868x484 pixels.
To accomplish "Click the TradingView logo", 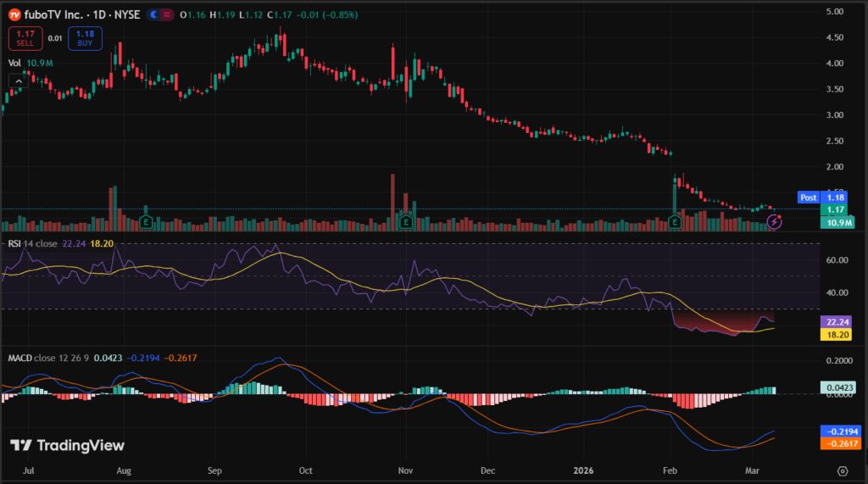I will pos(67,446).
